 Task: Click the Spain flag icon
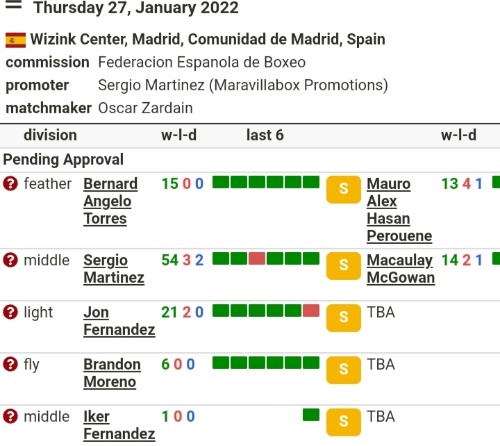pyautogui.click(x=16, y=40)
